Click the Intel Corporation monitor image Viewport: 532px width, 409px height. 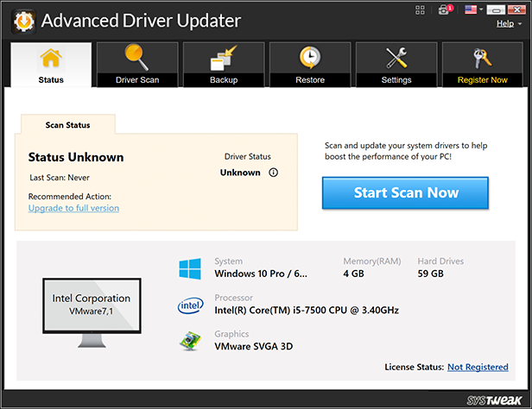coord(92,312)
